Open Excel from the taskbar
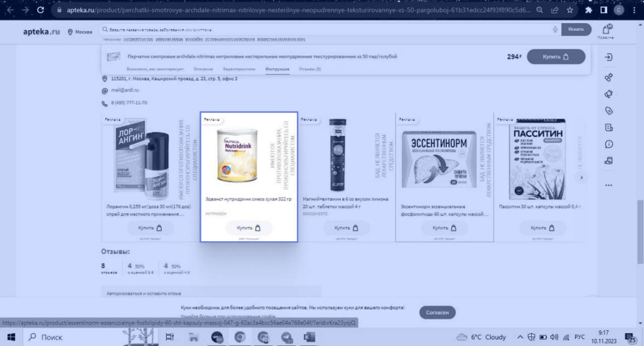The image size is (644, 346). coord(309,337)
